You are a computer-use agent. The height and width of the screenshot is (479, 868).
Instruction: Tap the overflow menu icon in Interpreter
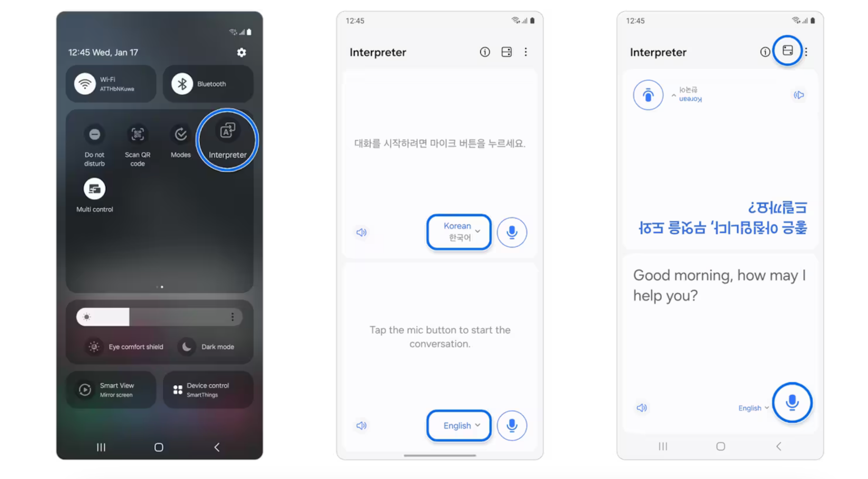coord(525,52)
